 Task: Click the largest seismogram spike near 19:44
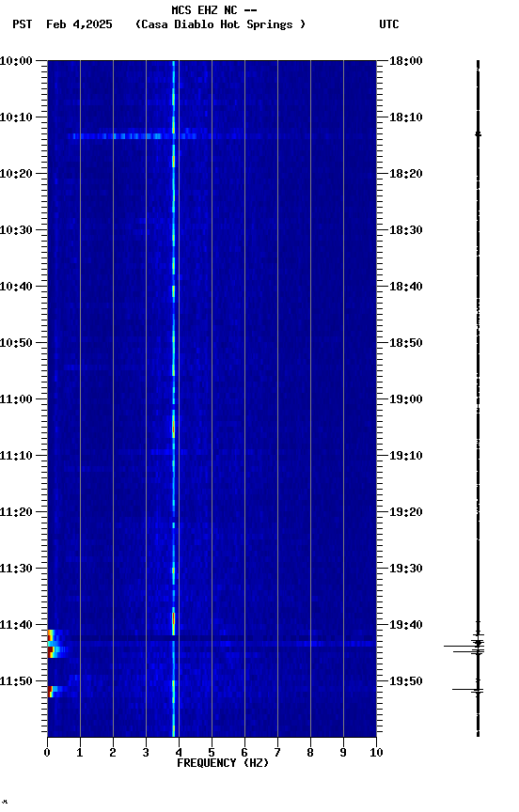[464, 647]
